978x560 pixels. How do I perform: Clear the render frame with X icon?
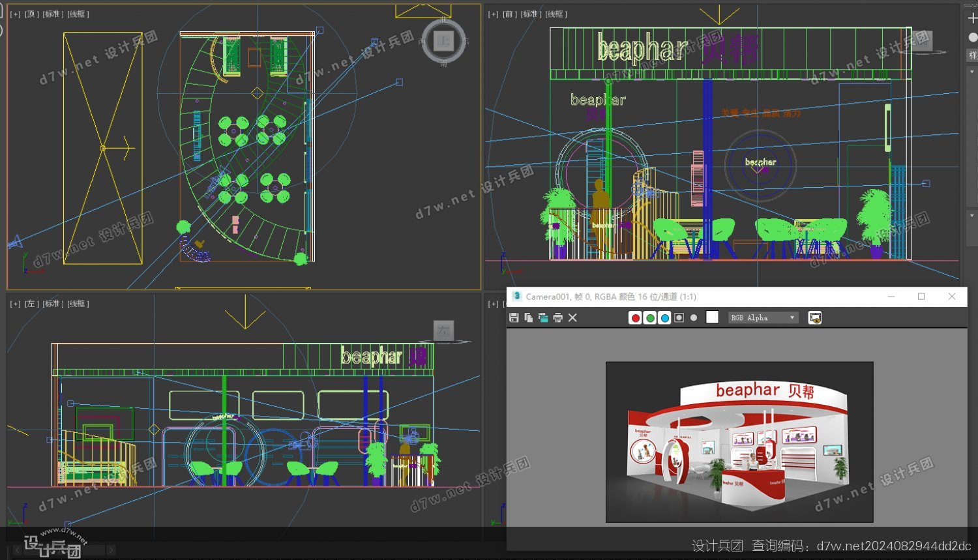pos(572,317)
